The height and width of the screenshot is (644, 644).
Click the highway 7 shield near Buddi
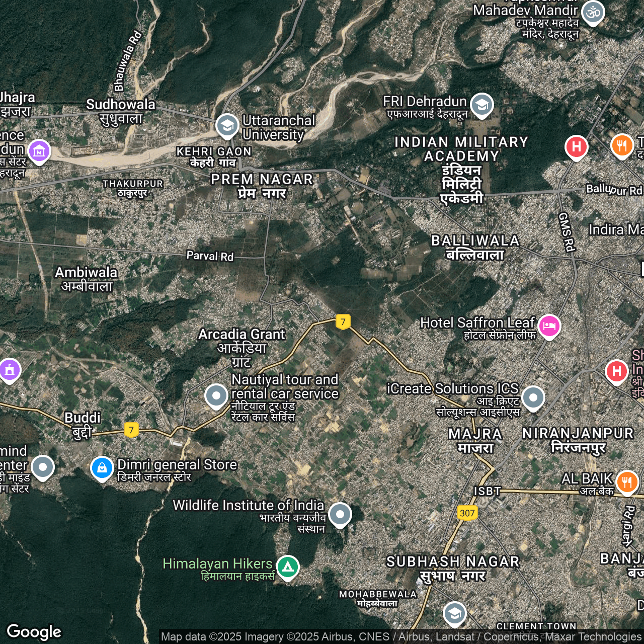[x=131, y=430]
